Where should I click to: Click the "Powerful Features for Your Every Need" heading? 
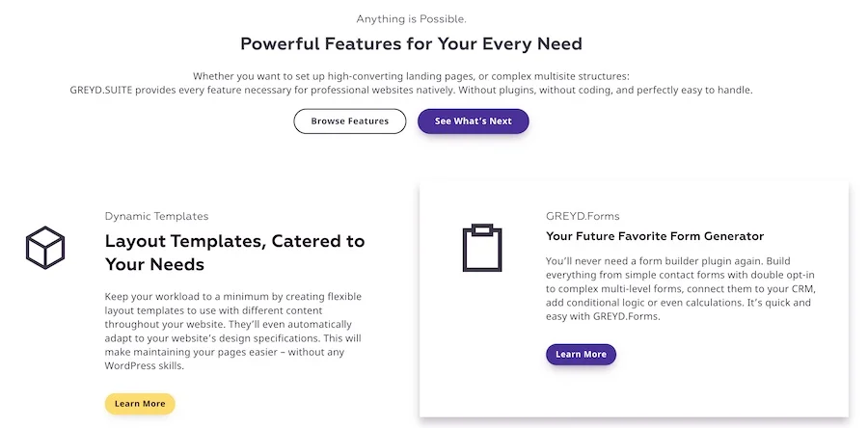pyautogui.click(x=411, y=44)
